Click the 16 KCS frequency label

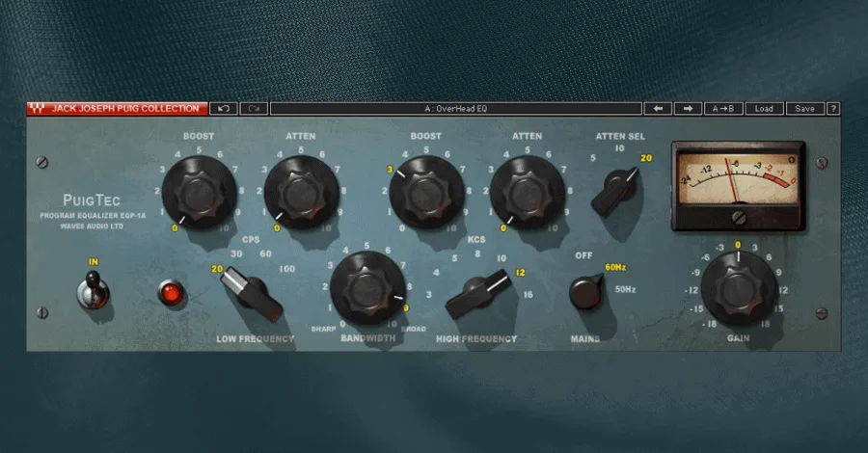click(529, 295)
